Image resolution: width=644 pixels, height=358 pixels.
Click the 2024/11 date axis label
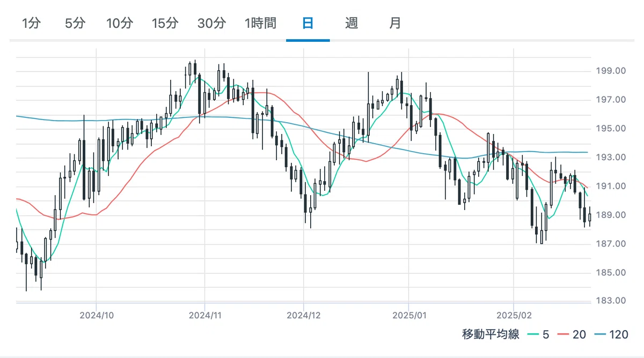click(205, 316)
